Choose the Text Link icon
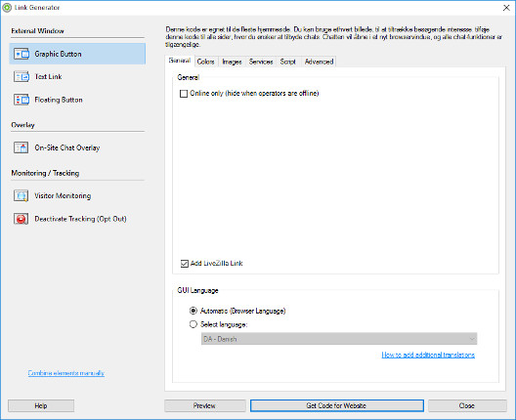 pos(21,76)
